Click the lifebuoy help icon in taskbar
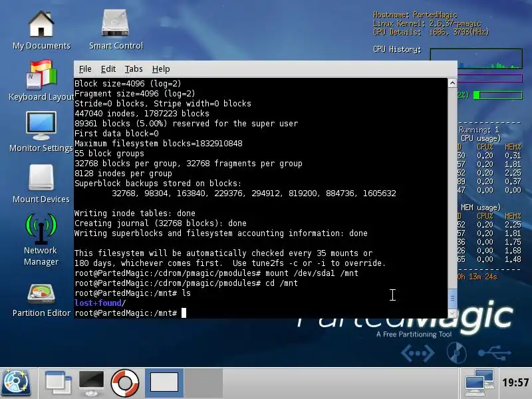Viewport: 532px width, 399px height. 125,384
